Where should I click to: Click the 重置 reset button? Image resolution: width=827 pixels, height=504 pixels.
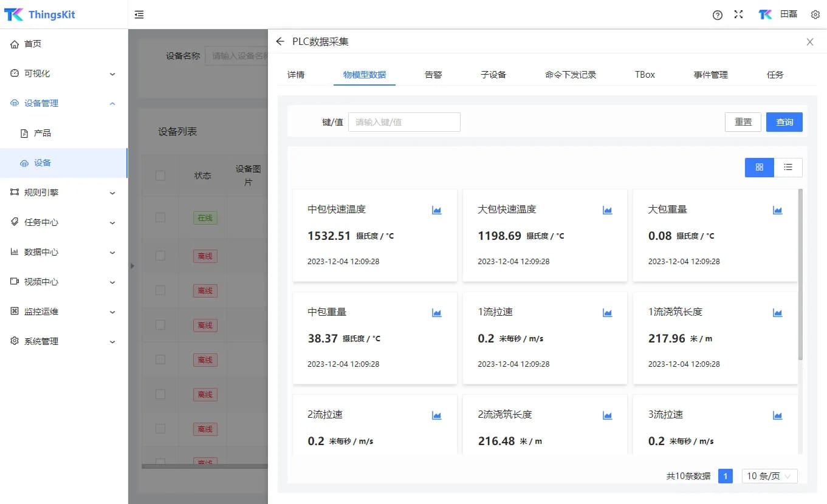coord(743,121)
